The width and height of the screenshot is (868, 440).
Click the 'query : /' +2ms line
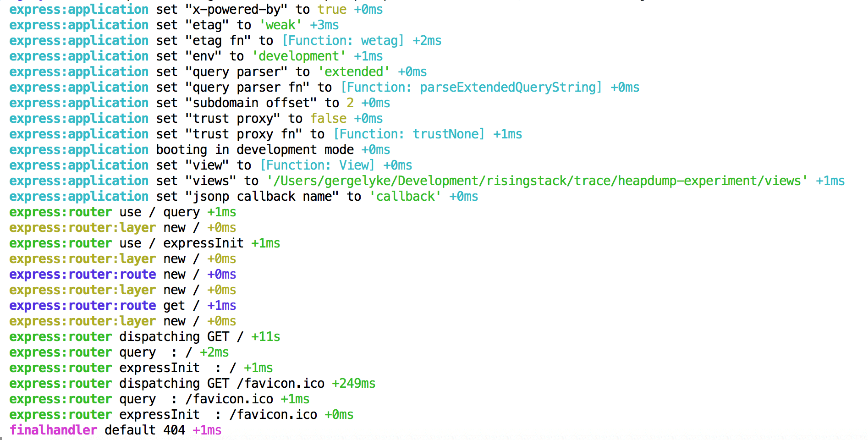(x=119, y=352)
